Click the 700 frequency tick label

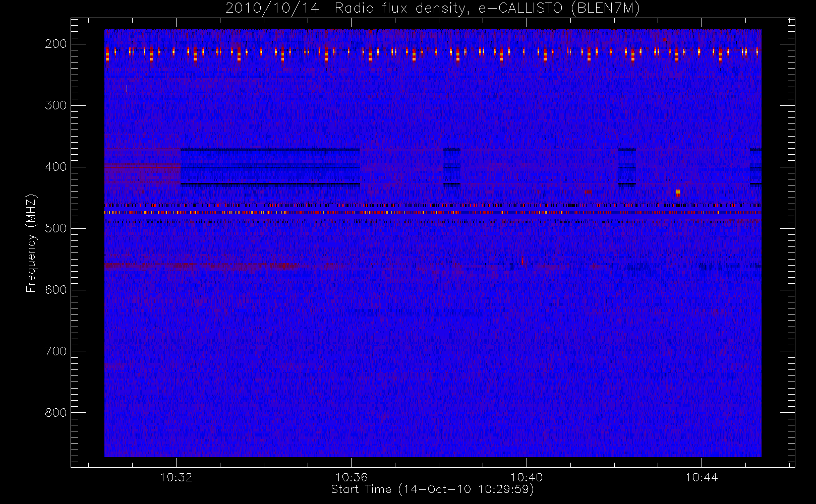[x=56, y=351]
